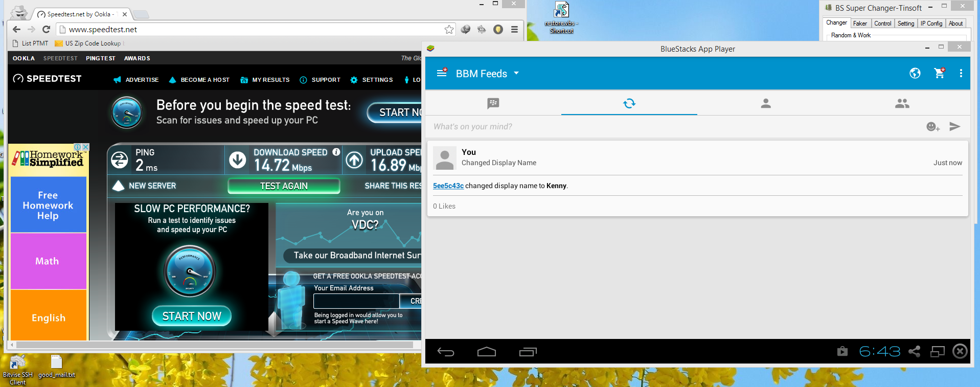The width and height of the screenshot is (980, 387).
Task: Click the Math ad tile
Action: tap(48, 261)
